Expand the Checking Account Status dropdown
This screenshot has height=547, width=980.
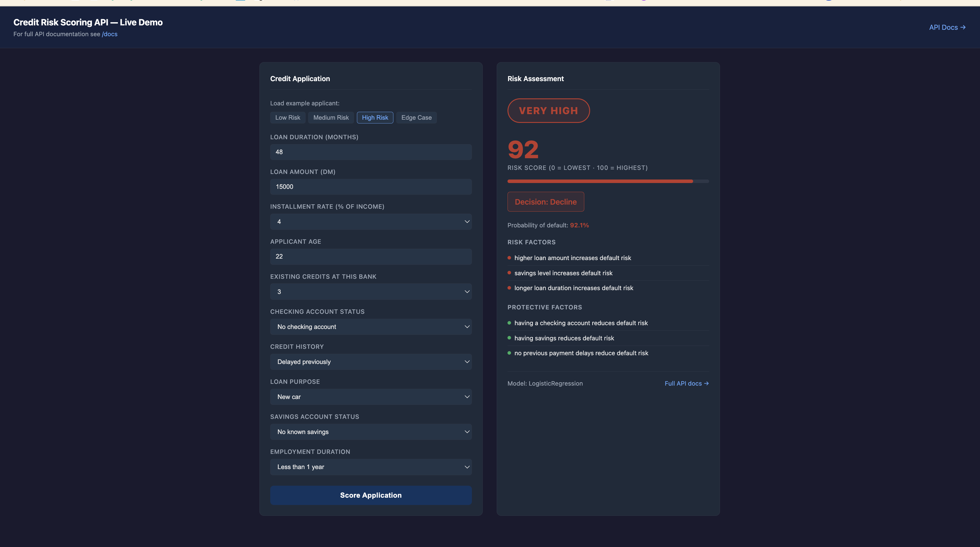[371, 327]
